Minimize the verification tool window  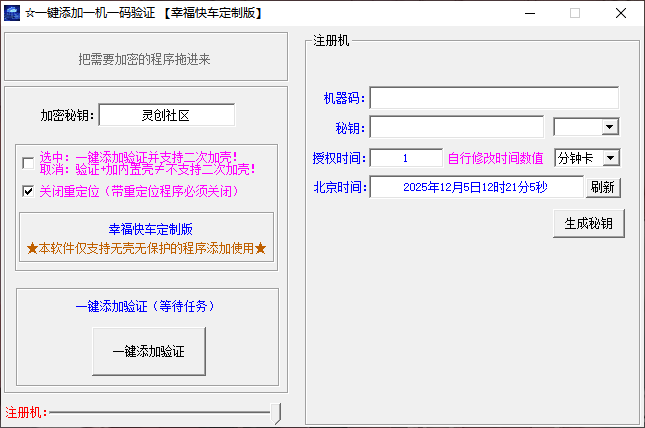click(x=529, y=13)
